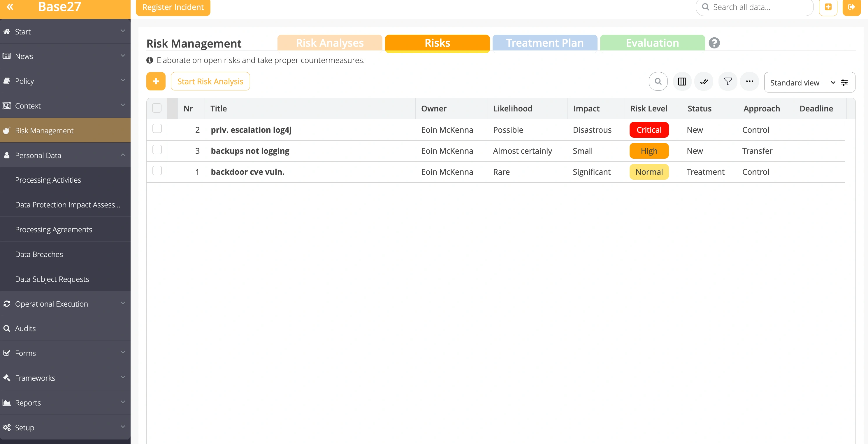This screenshot has height=444, width=868.
Task: Click the Base27 logo title
Action: tap(59, 7)
